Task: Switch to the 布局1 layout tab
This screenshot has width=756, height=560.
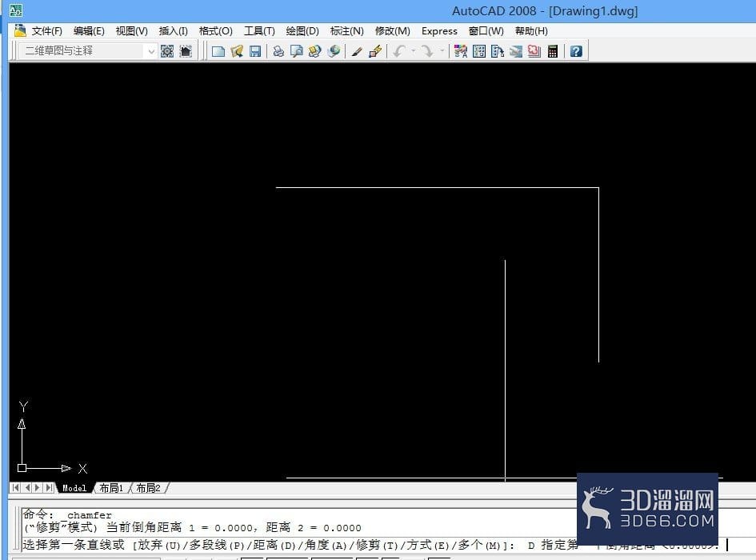Action: 111,488
